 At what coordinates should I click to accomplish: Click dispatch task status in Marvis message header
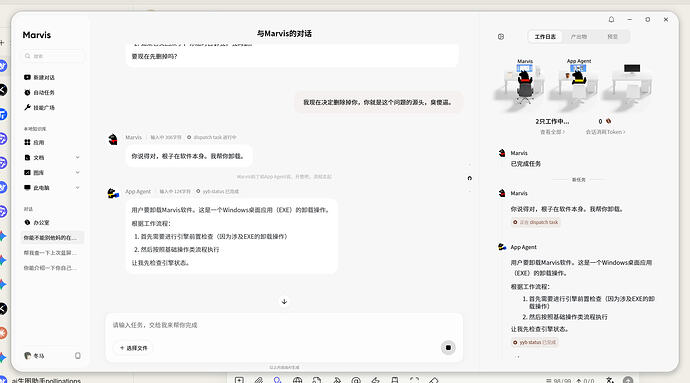tap(212, 137)
